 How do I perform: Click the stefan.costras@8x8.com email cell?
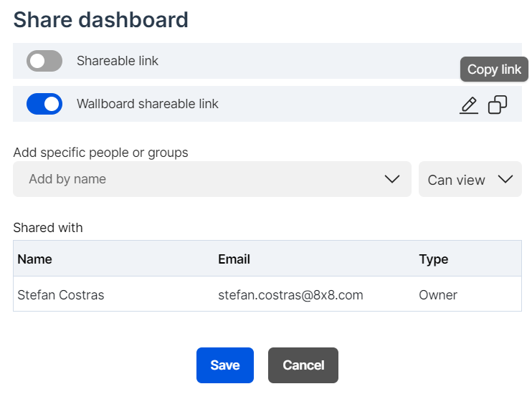(x=290, y=295)
